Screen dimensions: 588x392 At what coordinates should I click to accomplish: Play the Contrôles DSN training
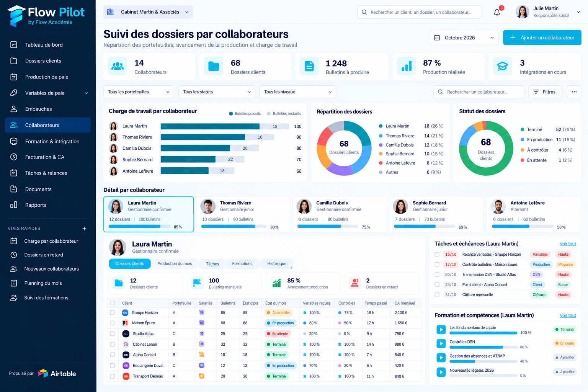[441, 344]
